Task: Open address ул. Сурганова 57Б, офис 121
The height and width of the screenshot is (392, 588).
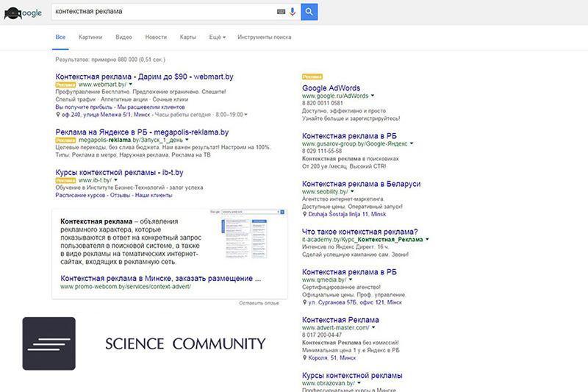Action: (355, 302)
